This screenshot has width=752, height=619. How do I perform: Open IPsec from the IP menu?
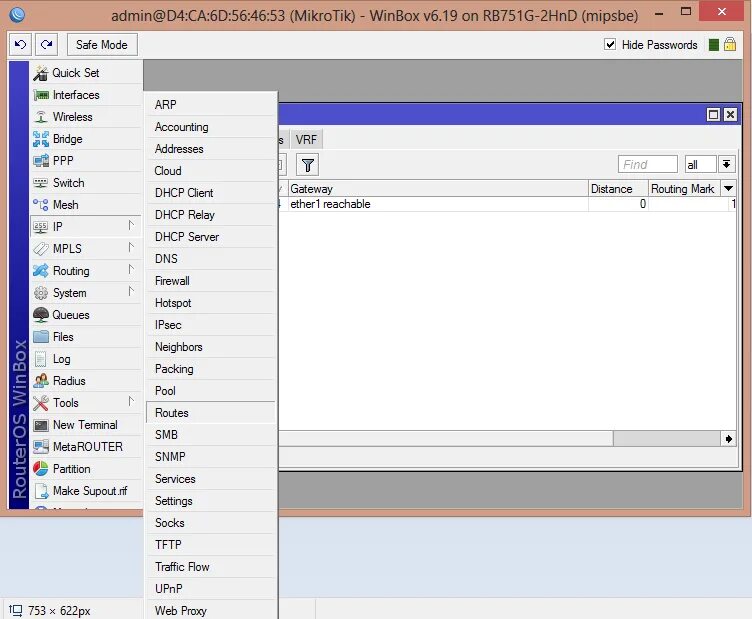(x=211, y=325)
